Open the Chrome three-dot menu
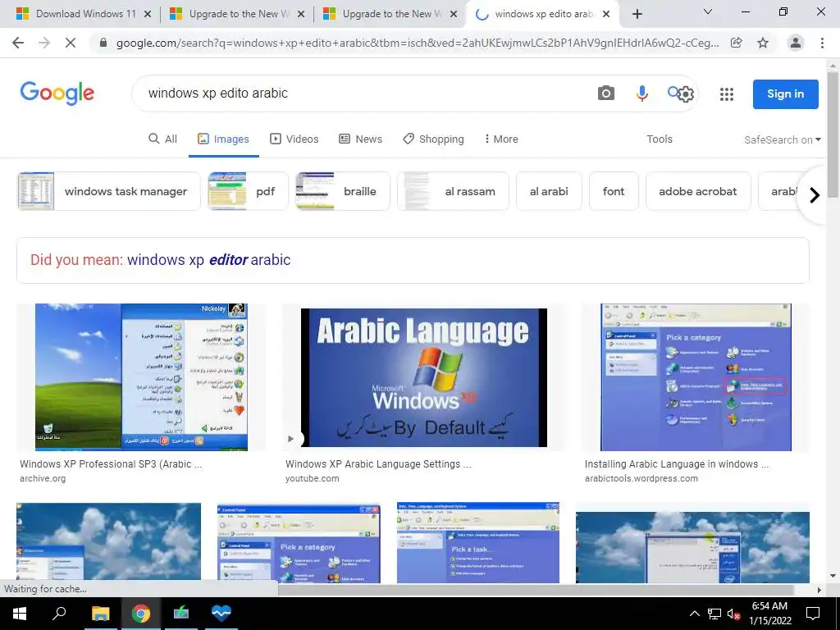Screen dimensions: 840x630 pyautogui.click(x=822, y=43)
